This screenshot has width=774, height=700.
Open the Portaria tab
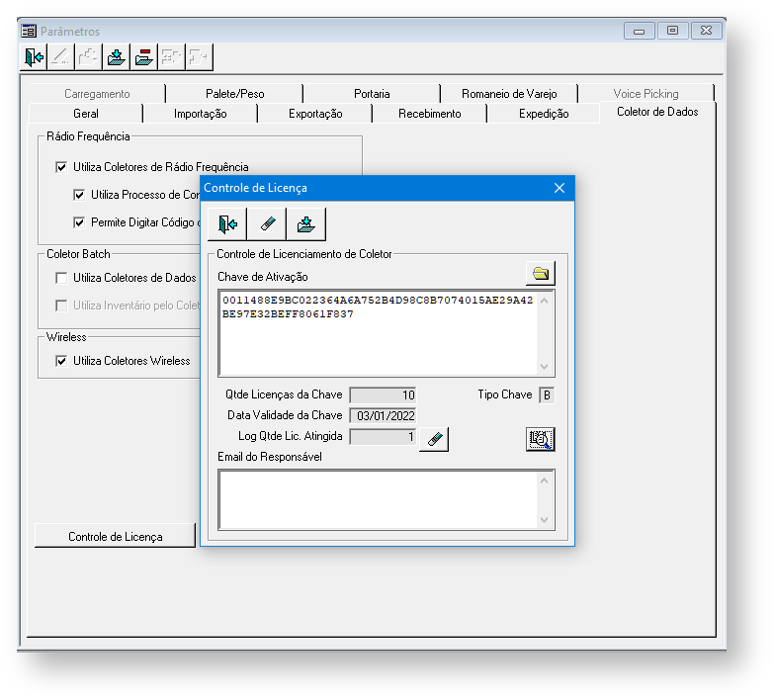[372, 94]
